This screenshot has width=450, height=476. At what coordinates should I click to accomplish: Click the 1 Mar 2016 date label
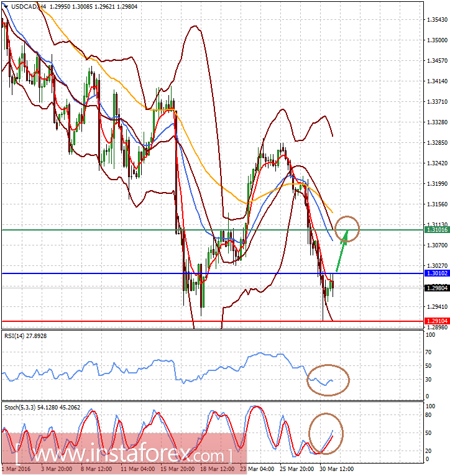[x=16, y=469]
